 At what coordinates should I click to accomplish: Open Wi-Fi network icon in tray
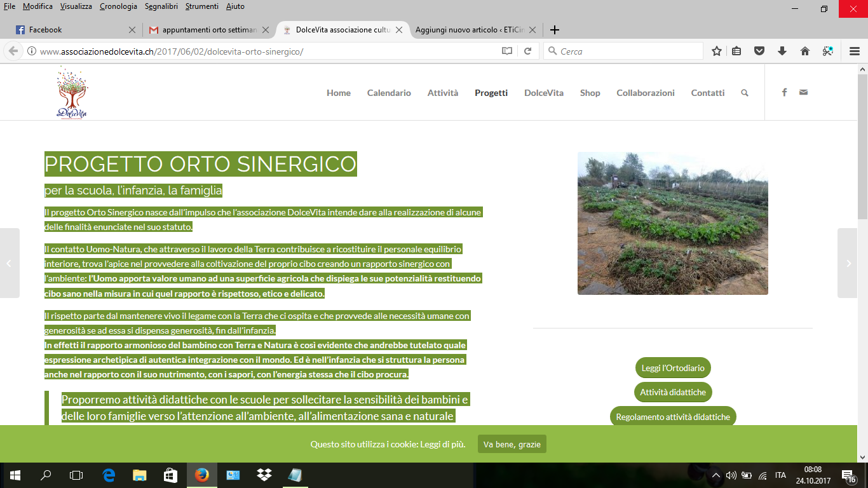pyautogui.click(x=763, y=475)
